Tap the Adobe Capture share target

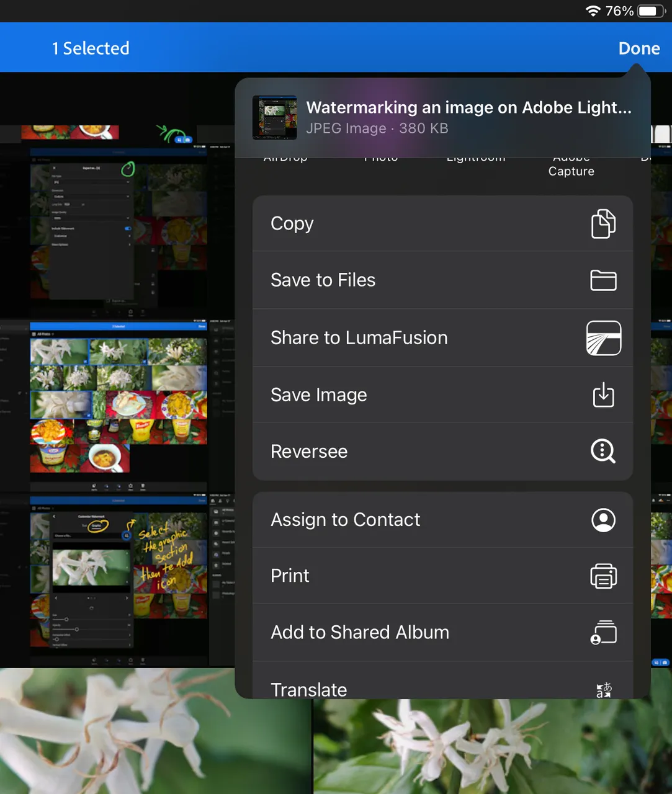tap(571, 167)
